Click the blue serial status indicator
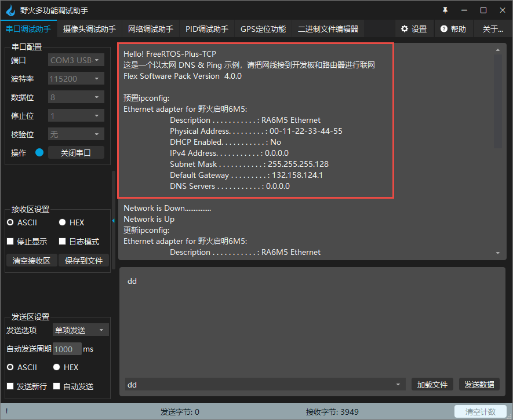 pyautogui.click(x=39, y=152)
